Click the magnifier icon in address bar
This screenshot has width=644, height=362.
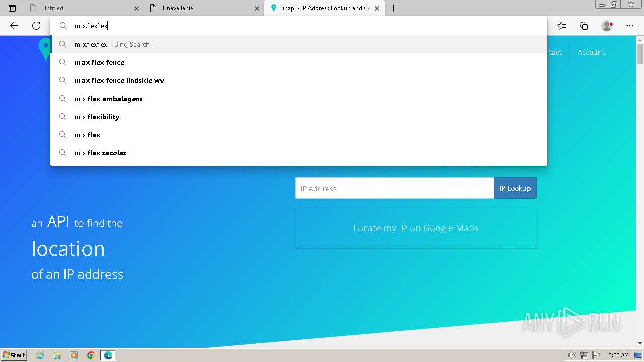[63, 26]
